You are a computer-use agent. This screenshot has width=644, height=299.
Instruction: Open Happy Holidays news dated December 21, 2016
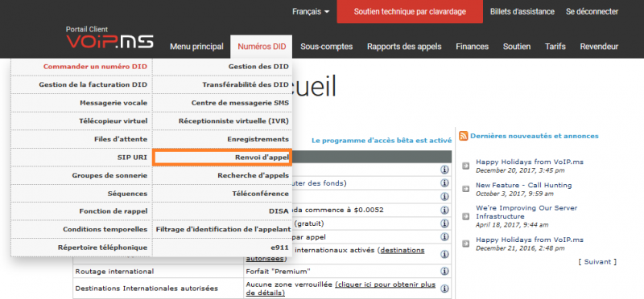point(530,240)
